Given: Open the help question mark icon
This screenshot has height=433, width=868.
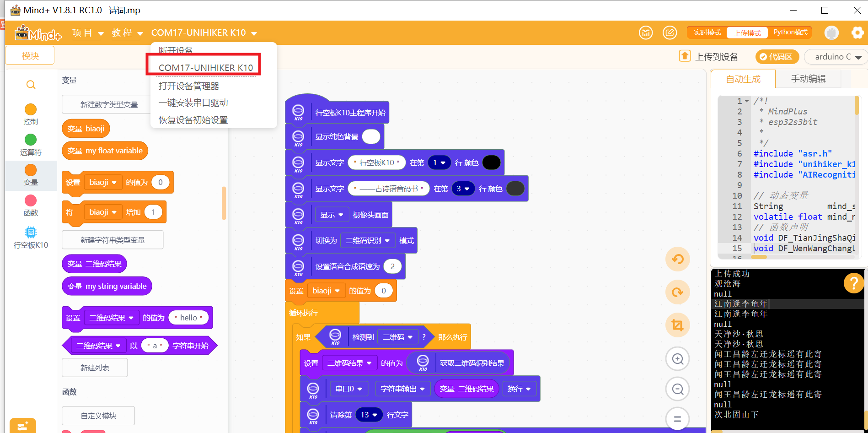Looking at the screenshot, I should 853,283.
